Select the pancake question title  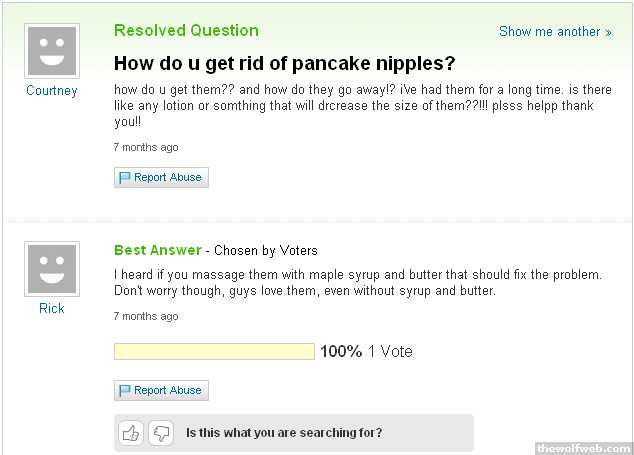click(x=284, y=63)
